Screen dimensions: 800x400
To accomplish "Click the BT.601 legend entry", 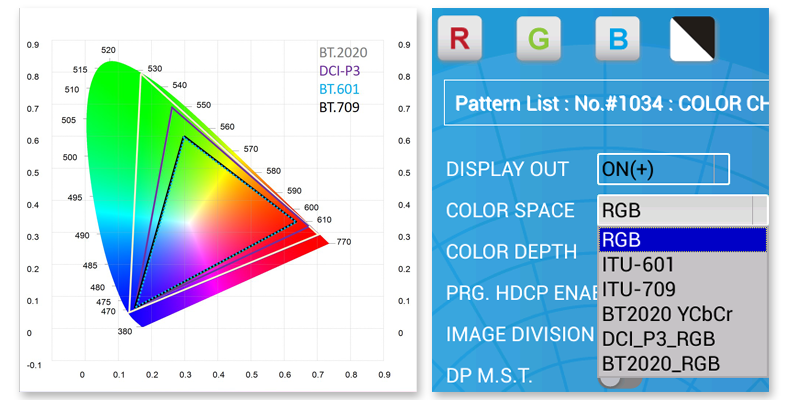I will click(339, 89).
